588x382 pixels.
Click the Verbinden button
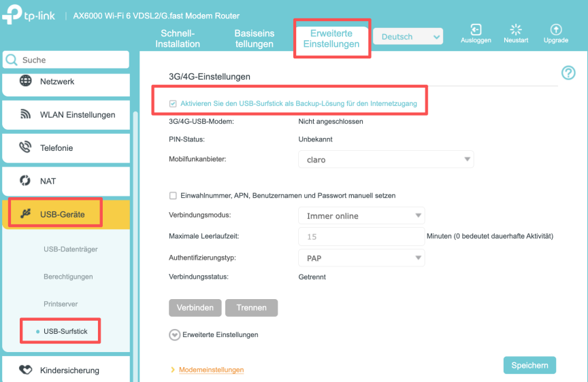pyautogui.click(x=195, y=308)
